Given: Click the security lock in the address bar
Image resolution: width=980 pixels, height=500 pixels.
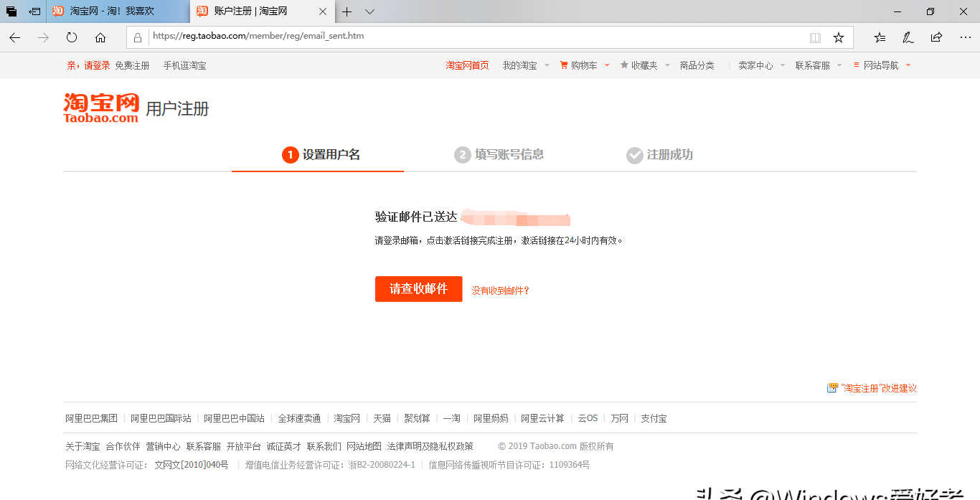Looking at the screenshot, I should click(x=136, y=37).
